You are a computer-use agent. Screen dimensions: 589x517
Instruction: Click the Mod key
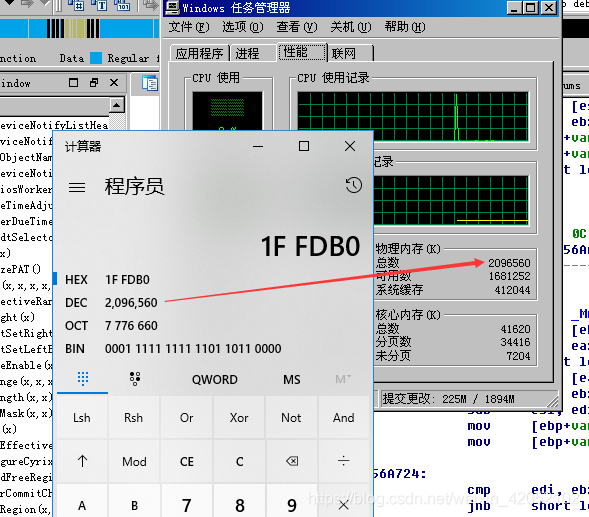(134, 461)
